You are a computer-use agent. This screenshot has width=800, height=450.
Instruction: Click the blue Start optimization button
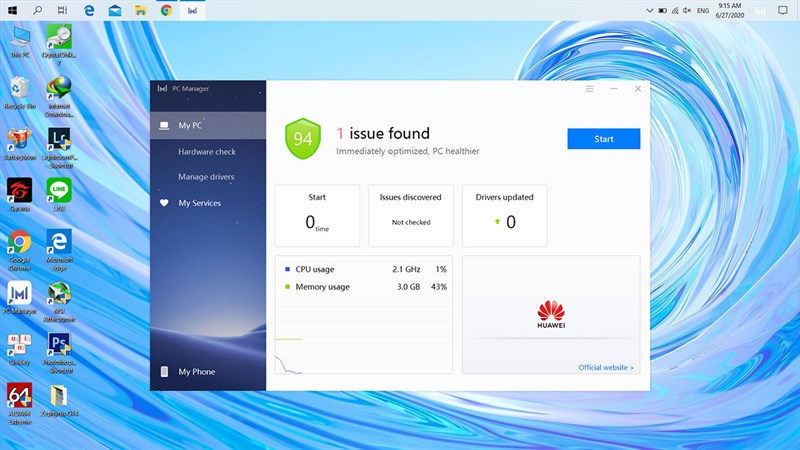pyautogui.click(x=604, y=139)
